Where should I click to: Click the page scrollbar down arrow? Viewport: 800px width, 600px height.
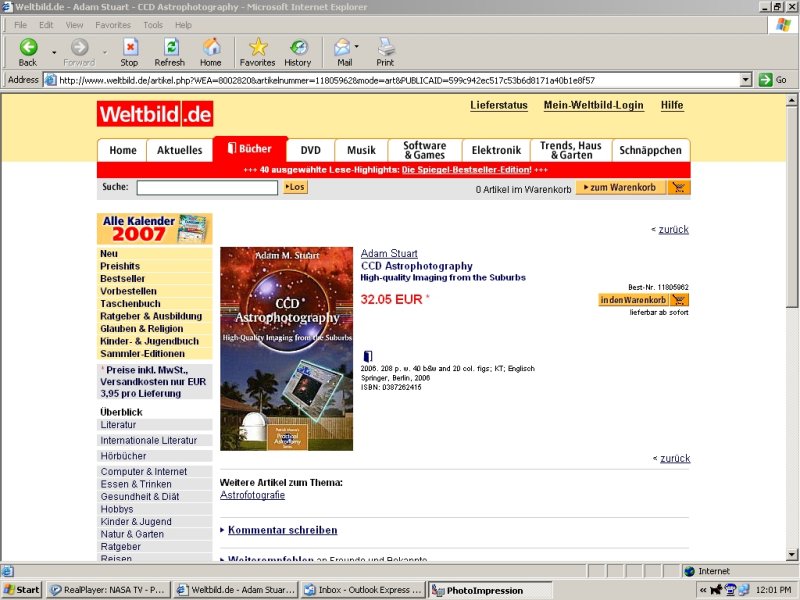pos(792,554)
